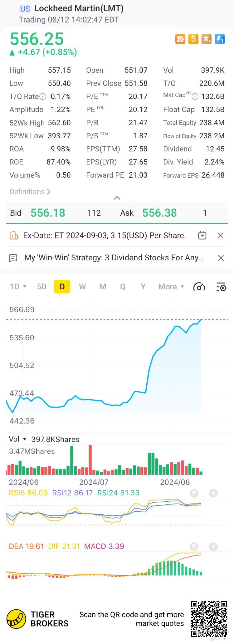Add ex-dividend date to calendar

(x=202, y=235)
